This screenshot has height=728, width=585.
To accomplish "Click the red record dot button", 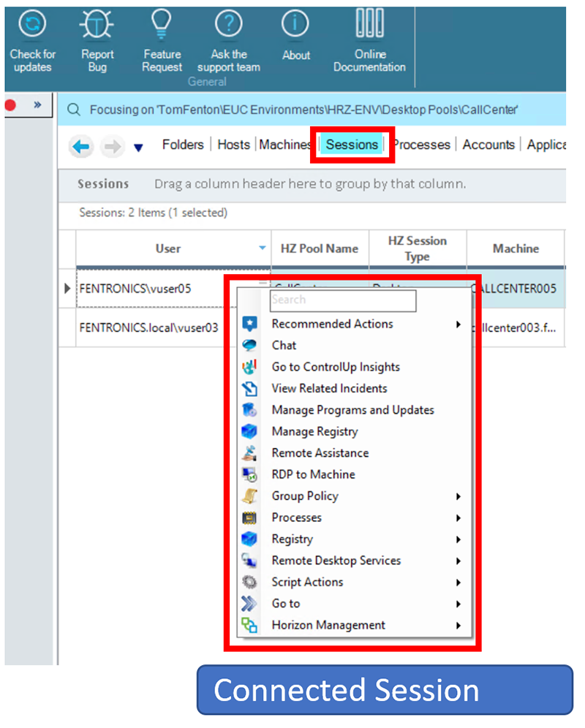I will [x=10, y=105].
